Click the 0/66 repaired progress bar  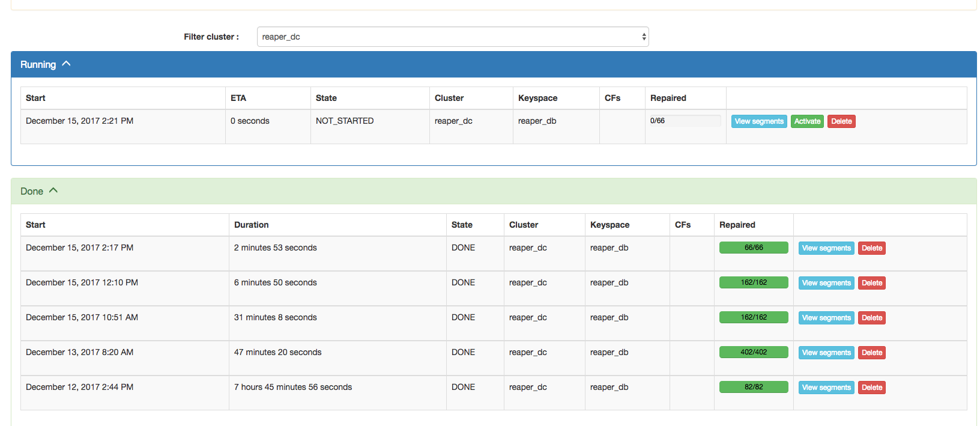point(685,121)
